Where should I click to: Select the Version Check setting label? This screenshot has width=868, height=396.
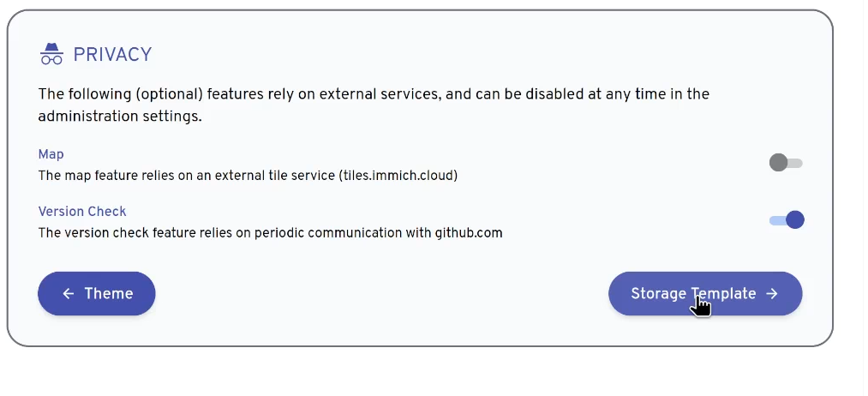click(x=82, y=212)
